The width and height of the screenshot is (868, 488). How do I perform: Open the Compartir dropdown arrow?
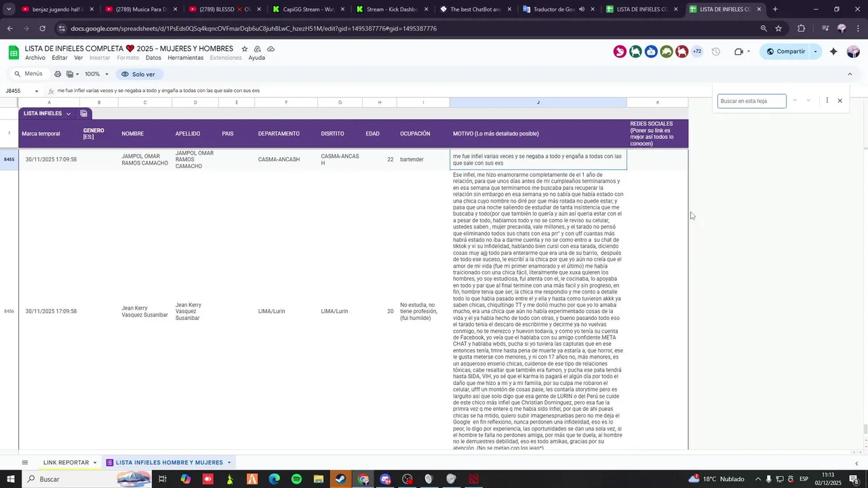point(816,52)
